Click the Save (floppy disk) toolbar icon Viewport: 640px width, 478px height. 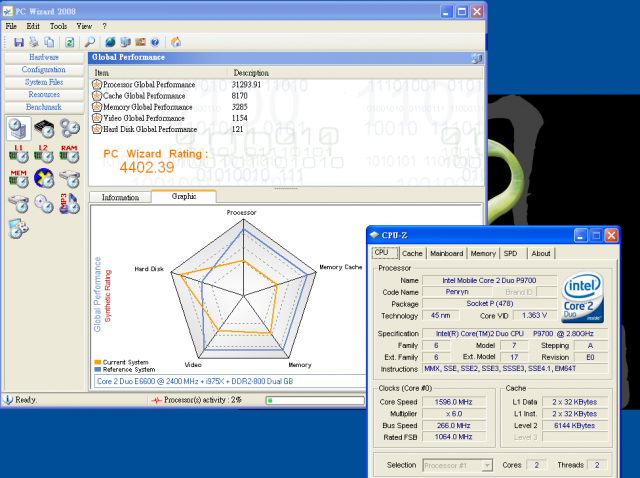click(19, 42)
